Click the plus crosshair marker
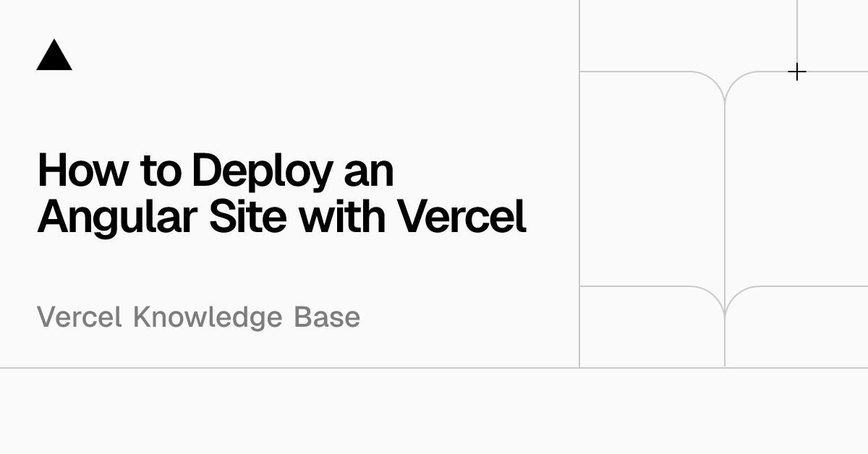The height and width of the screenshot is (454, 868). (796, 72)
